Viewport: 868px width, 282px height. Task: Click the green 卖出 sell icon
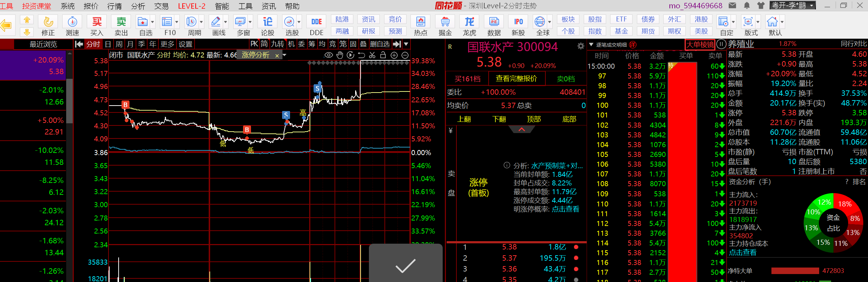pos(121,22)
